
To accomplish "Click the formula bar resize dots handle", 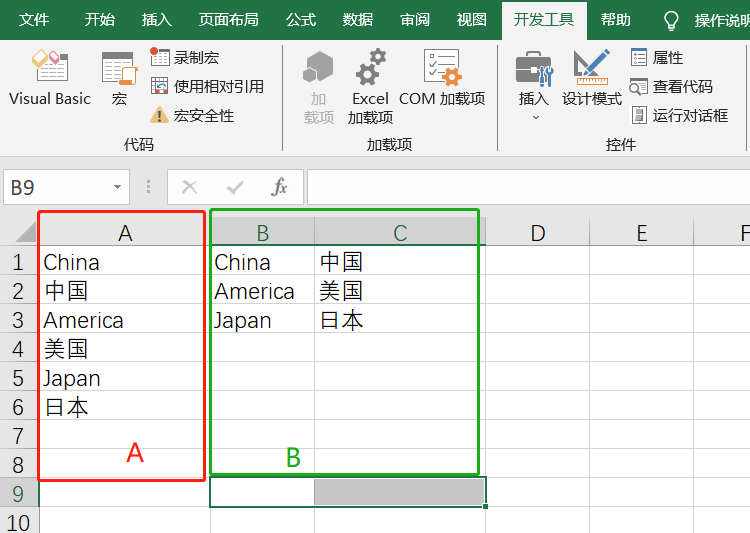I will pos(148,187).
